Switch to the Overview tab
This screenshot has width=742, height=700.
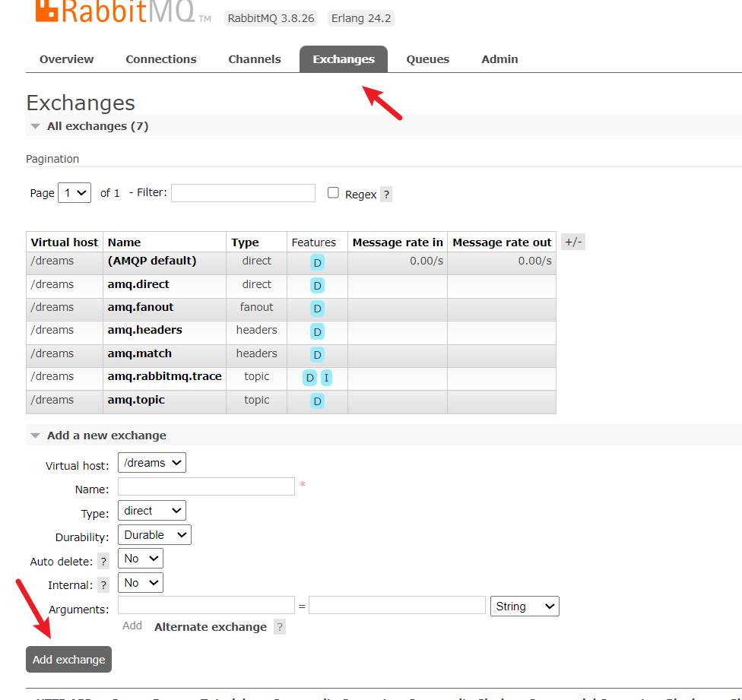(x=67, y=59)
